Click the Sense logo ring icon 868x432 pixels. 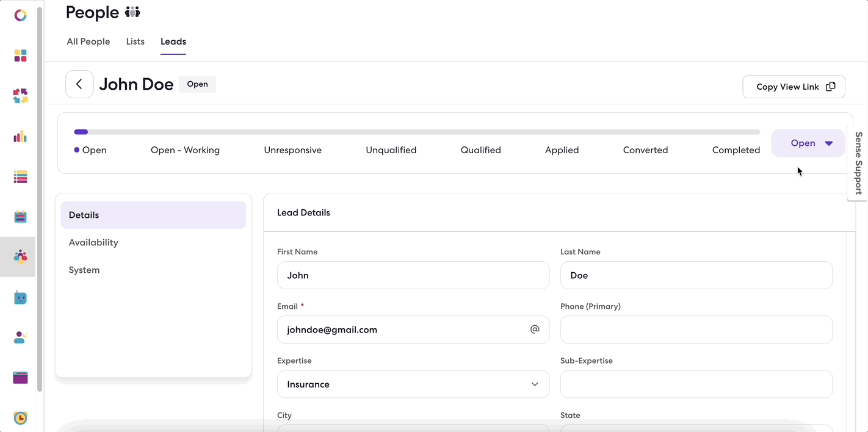[20, 15]
